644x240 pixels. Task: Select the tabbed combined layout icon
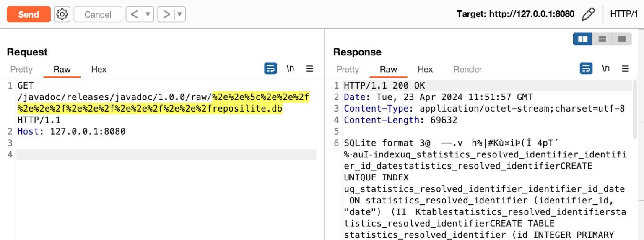pyautogui.click(x=622, y=39)
